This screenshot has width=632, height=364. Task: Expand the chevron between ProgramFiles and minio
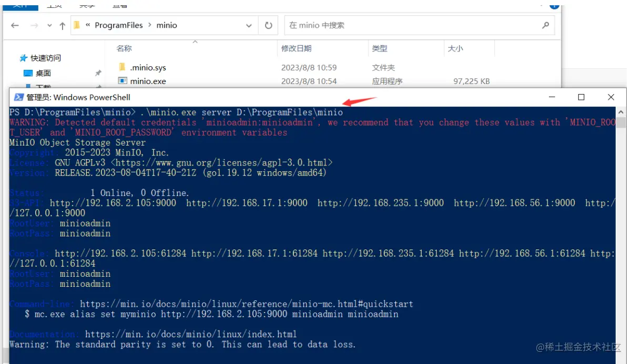pos(150,25)
